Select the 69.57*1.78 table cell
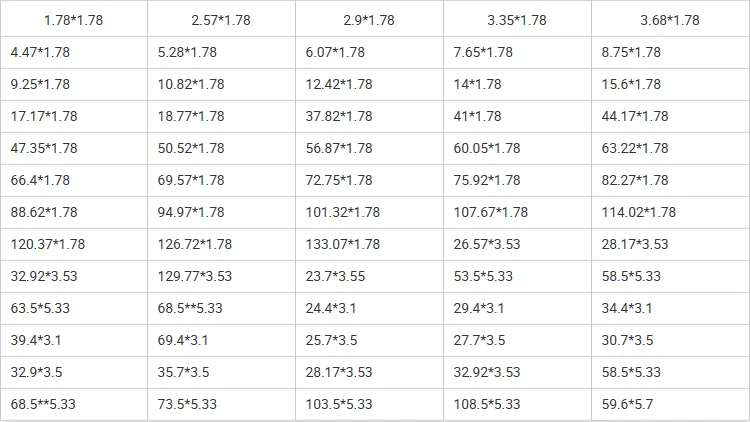 click(221, 180)
